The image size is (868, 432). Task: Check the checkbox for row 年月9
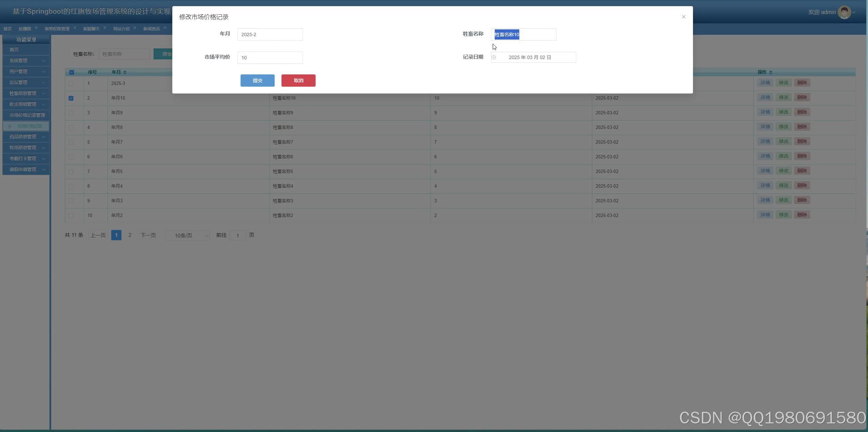click(x=71, y=113)
